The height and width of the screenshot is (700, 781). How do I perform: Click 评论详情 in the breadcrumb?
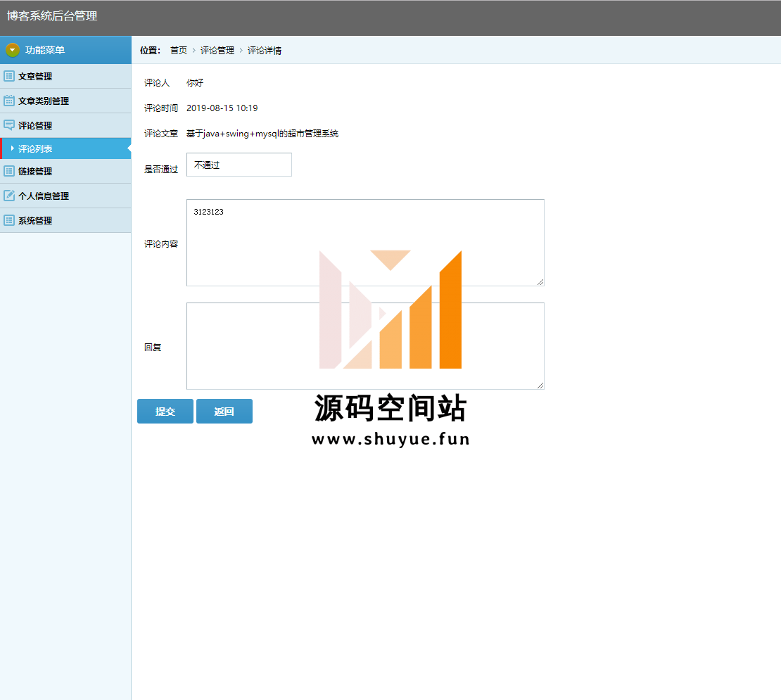click(265, 51)
